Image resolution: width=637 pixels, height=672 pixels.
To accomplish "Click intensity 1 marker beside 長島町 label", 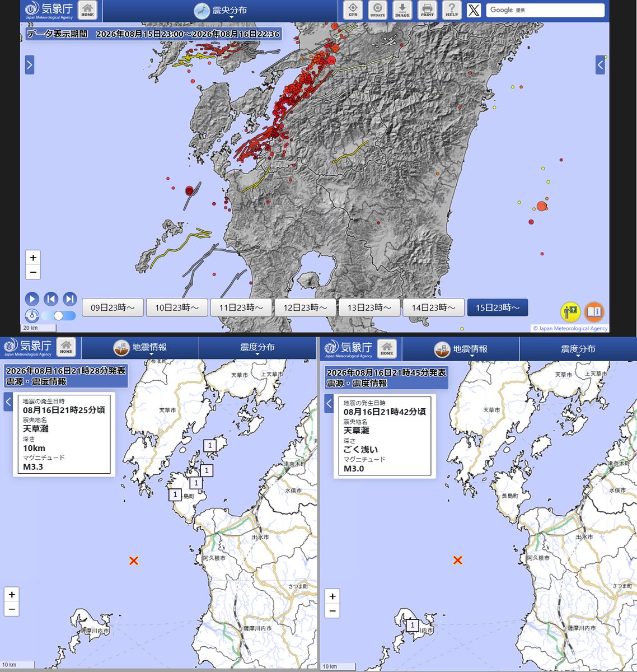I will pos(175,494).
